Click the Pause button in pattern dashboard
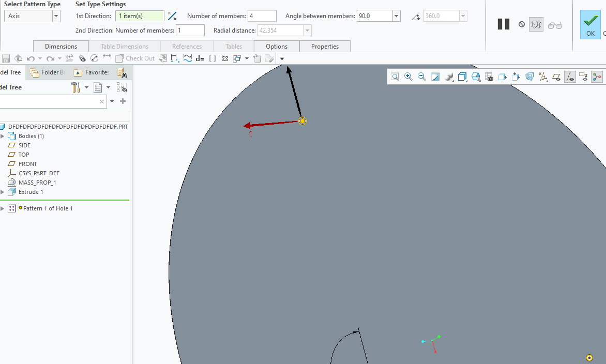 [503, 24]
